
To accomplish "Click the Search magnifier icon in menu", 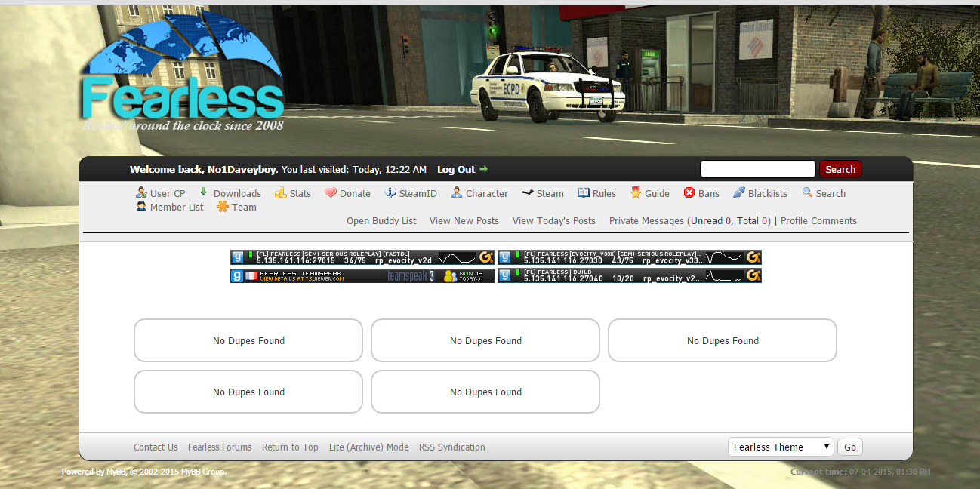I will pyautogui.click(x=807, y=192).
